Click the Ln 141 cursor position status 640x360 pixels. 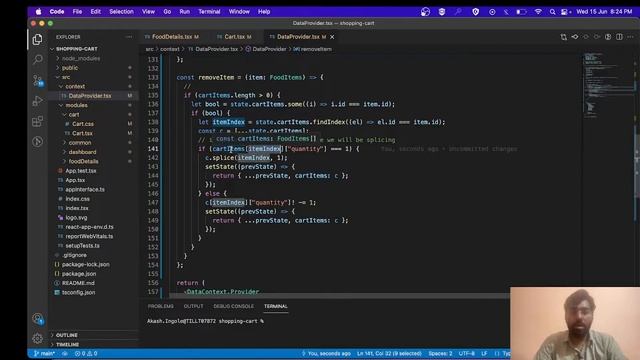coord(389,353)
